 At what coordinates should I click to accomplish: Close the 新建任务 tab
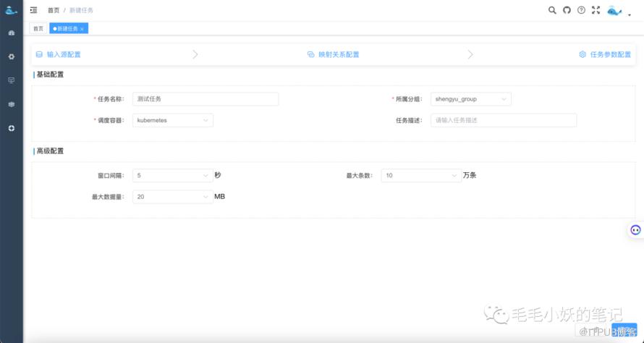pos(82,29)
